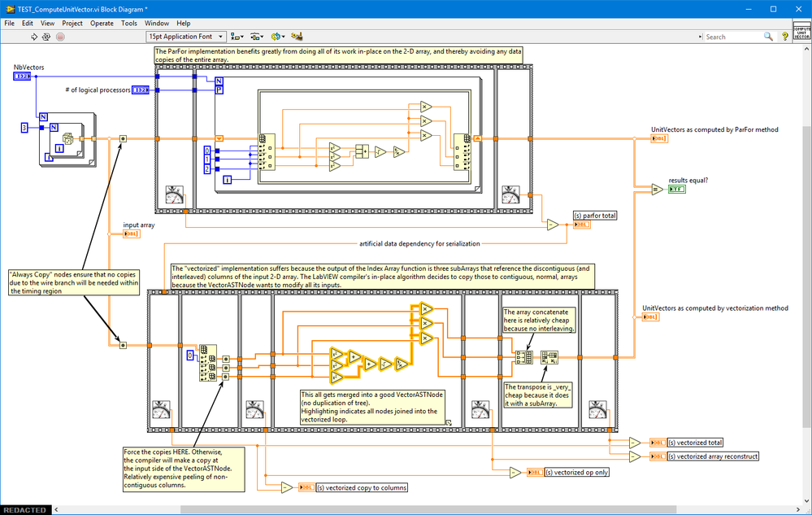Select 'UnitVectors as computed by vectorization method' indicator
This screenshot has height=515, width=812.
click(x=651, y=316)
